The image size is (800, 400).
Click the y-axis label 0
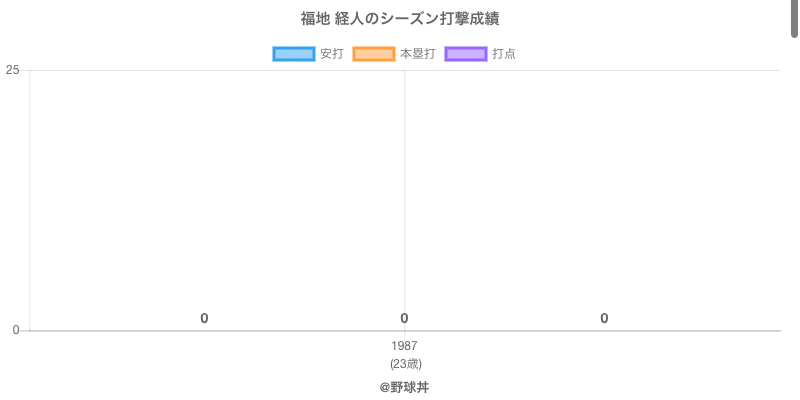pos(16,330)
